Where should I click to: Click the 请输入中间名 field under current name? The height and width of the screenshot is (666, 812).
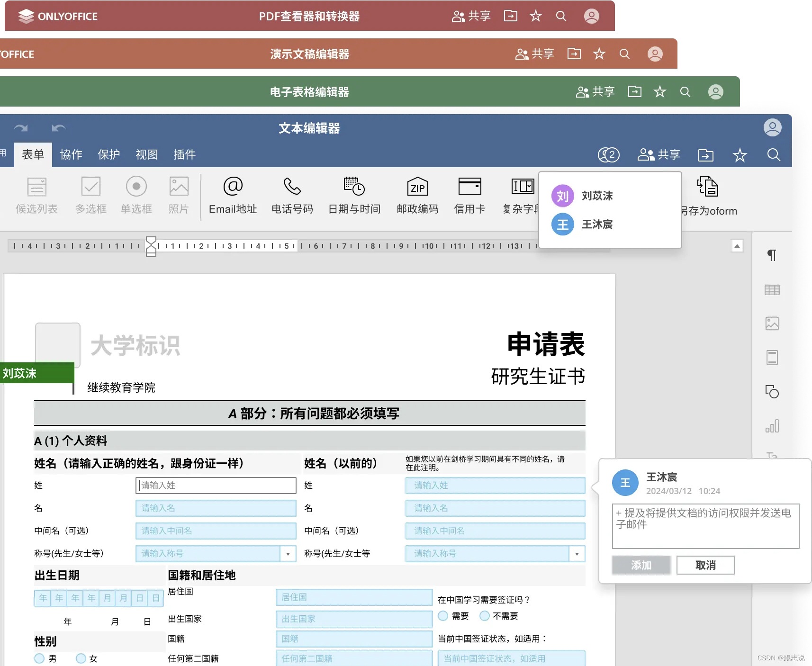216,531
